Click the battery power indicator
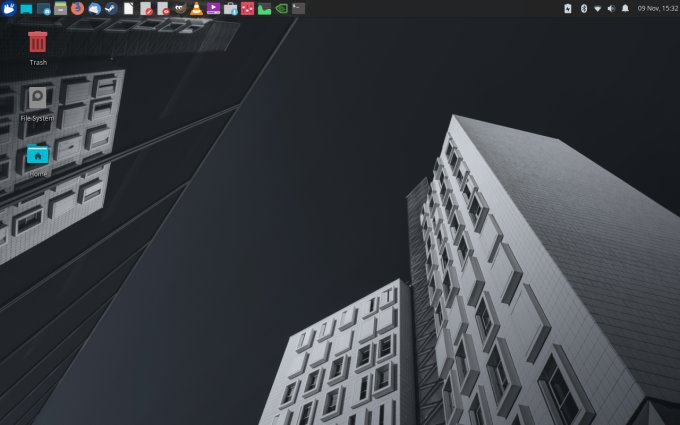This screenshot has width=680, height=425. pyautogui.click(x=568, y=8)
